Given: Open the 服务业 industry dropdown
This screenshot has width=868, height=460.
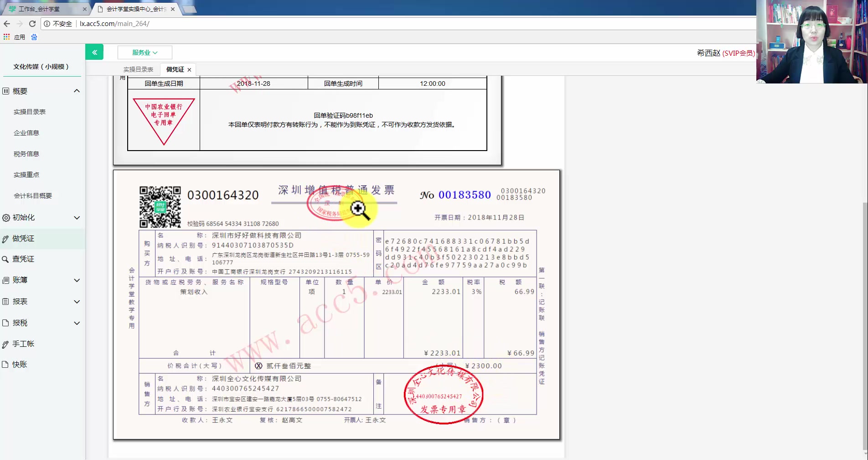Looking at the screenshot, I should [x=145, y=52].
